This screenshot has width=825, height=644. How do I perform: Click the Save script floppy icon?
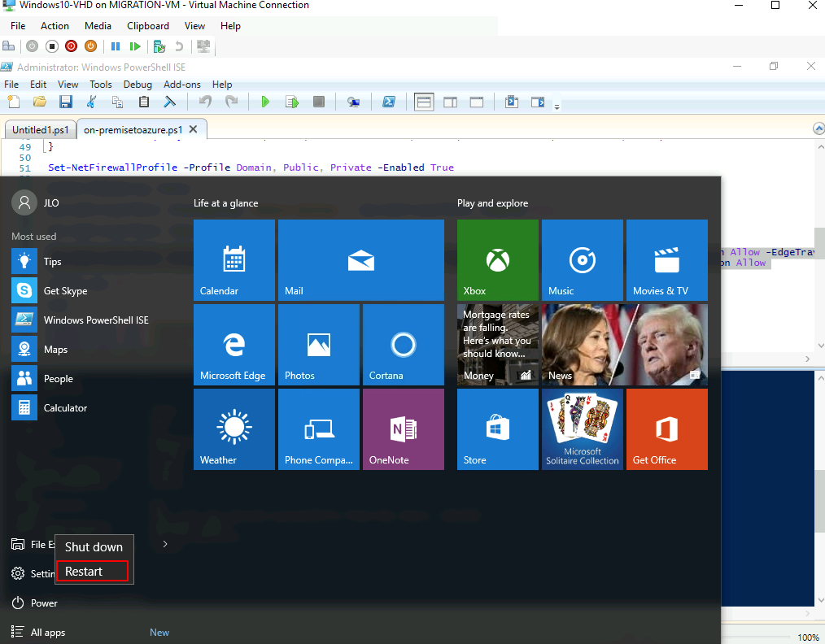point(66,102)
